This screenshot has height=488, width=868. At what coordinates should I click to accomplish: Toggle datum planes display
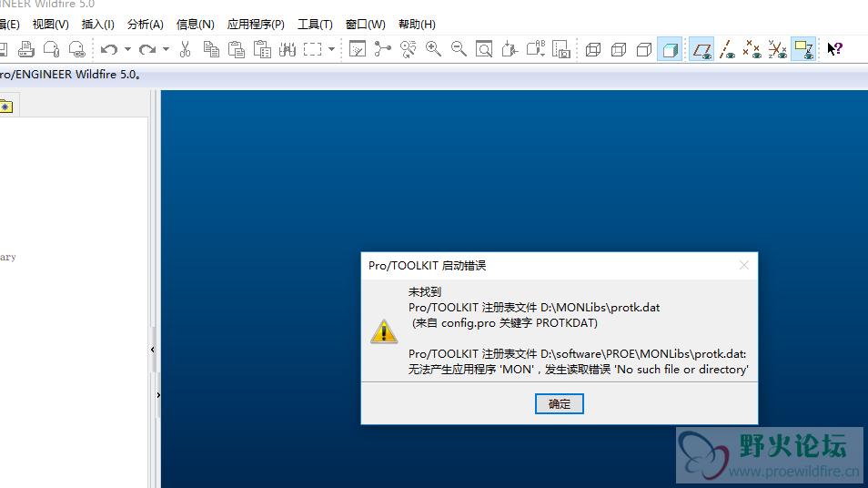click(701, 49)
